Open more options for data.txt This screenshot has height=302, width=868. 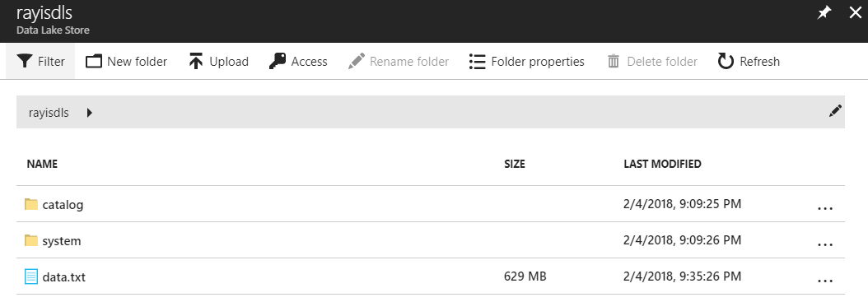coord(825,281)
